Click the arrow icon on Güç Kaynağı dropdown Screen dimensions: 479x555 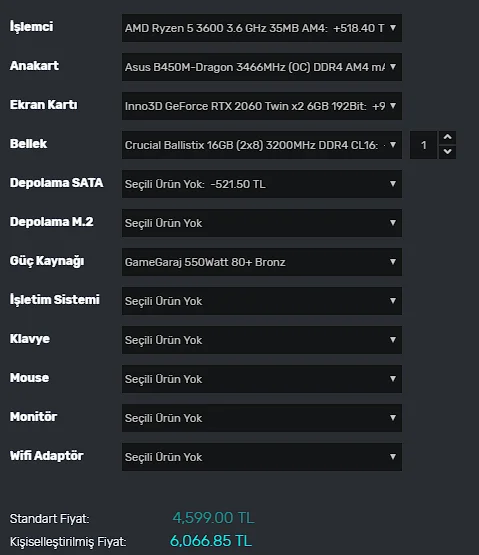tap(393, 262)
